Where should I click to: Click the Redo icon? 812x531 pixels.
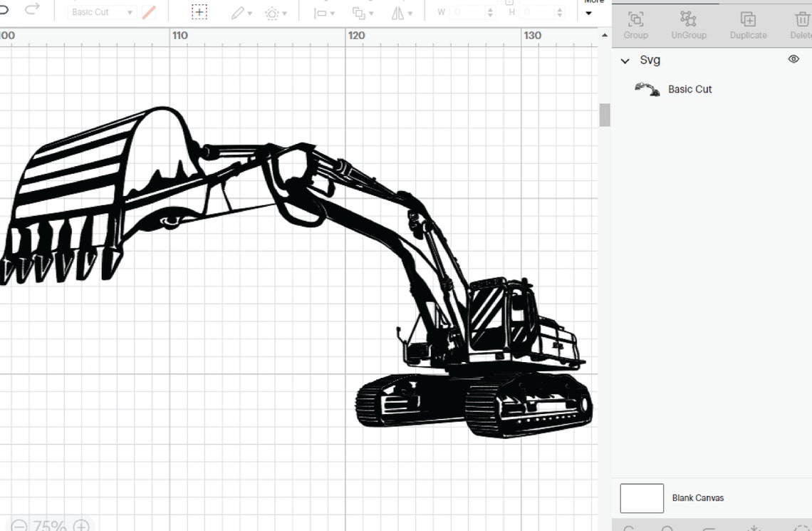click(x=33, y=9)
